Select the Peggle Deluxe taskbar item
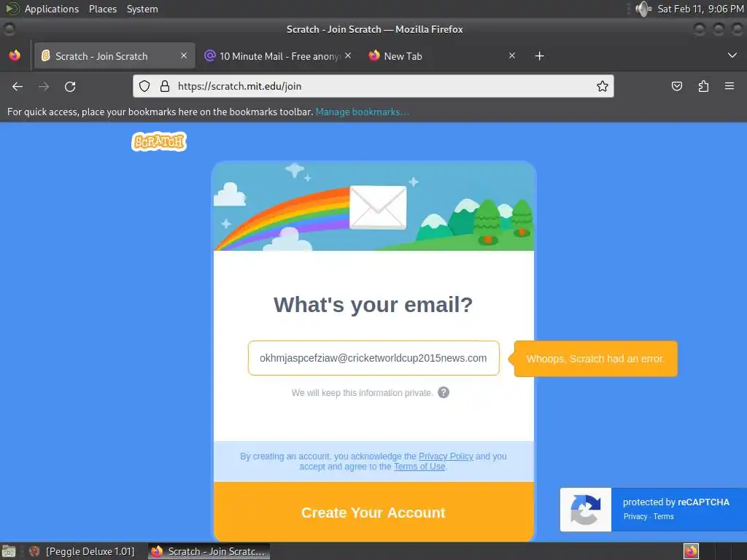Screen dimensions: 747x560 tap(82, 551)
